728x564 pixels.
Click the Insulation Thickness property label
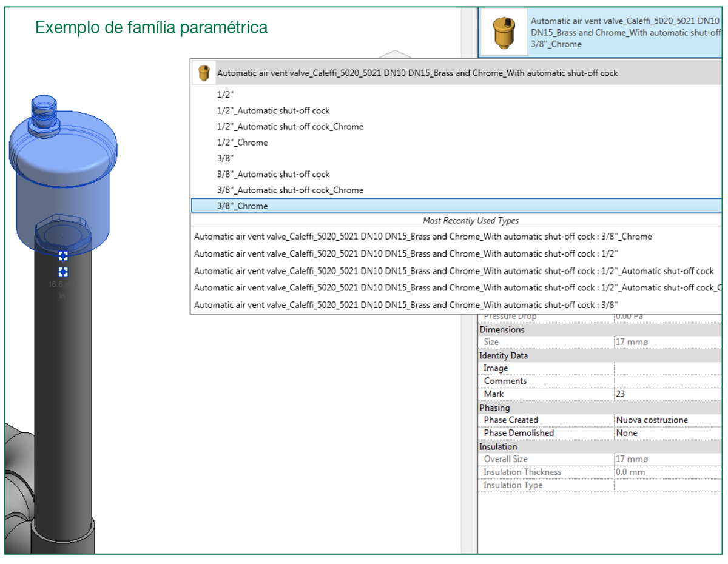522,472
